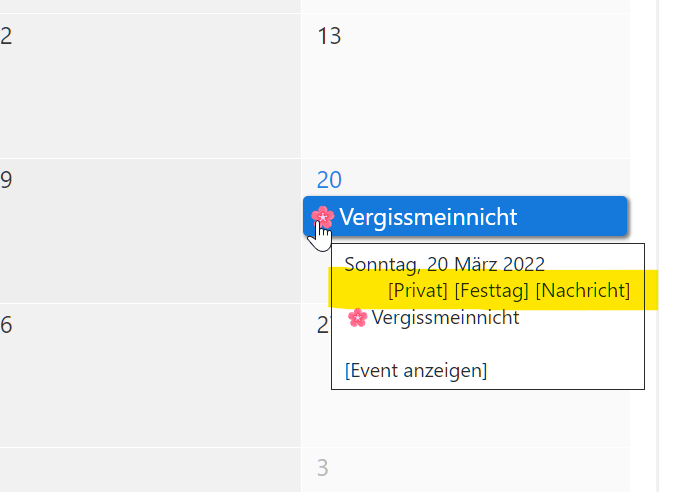Click the [Event anzeigen] link
Image resolution: width=684 pixels, height=492 pixels.
tap(415, 371)
